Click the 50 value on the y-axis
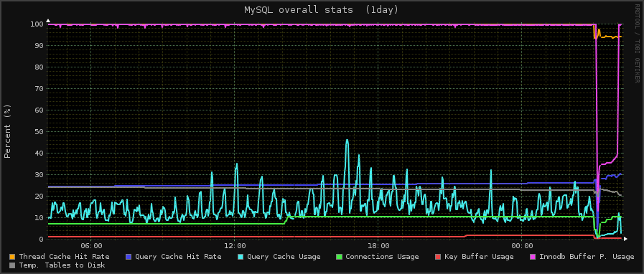Screen dimensions: 644x274 point(39,131)
